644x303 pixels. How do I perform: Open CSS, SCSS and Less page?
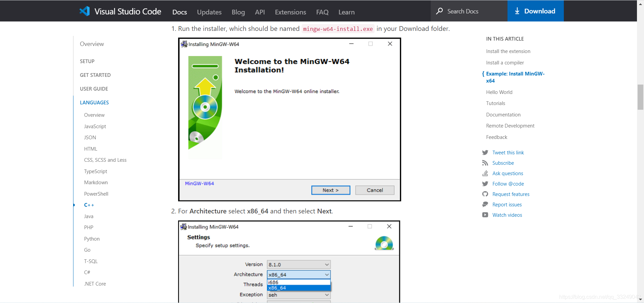pyautogui.click(x=105, y=160)
